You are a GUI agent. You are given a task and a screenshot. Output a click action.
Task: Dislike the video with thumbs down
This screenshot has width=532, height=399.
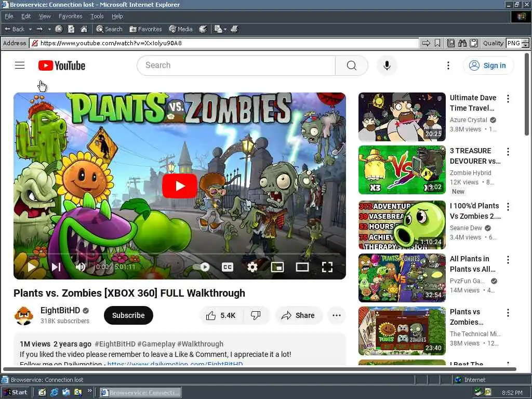tap(256, 315)
